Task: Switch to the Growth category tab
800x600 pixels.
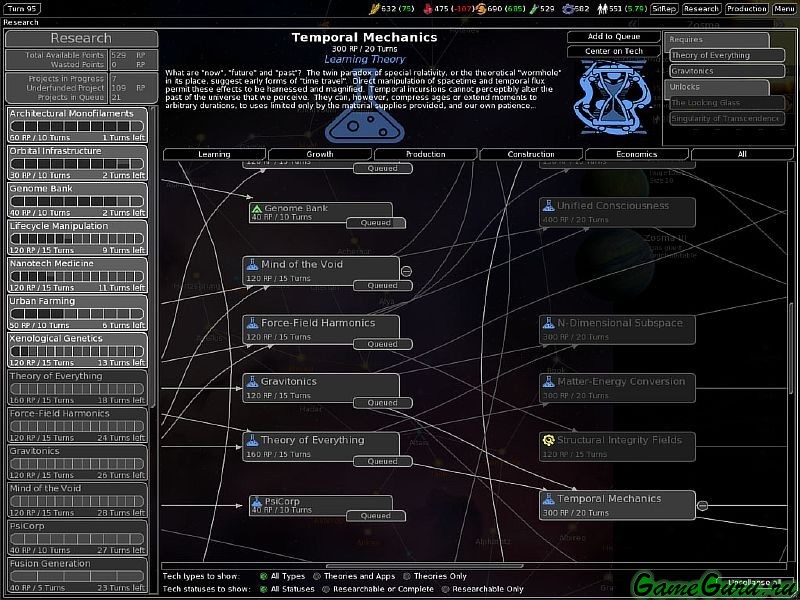Action: [320, 154]
